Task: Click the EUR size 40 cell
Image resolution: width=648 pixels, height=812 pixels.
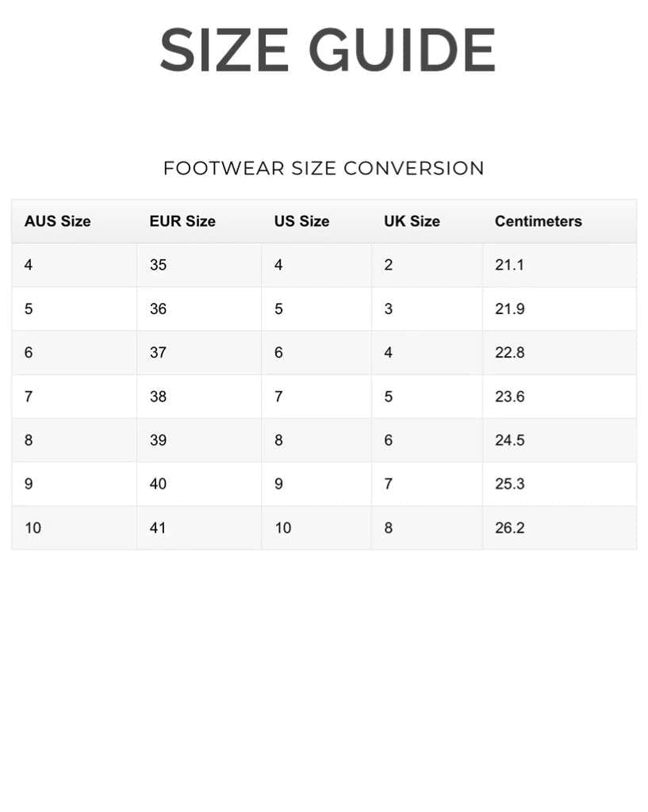Action: click(159, 484)
